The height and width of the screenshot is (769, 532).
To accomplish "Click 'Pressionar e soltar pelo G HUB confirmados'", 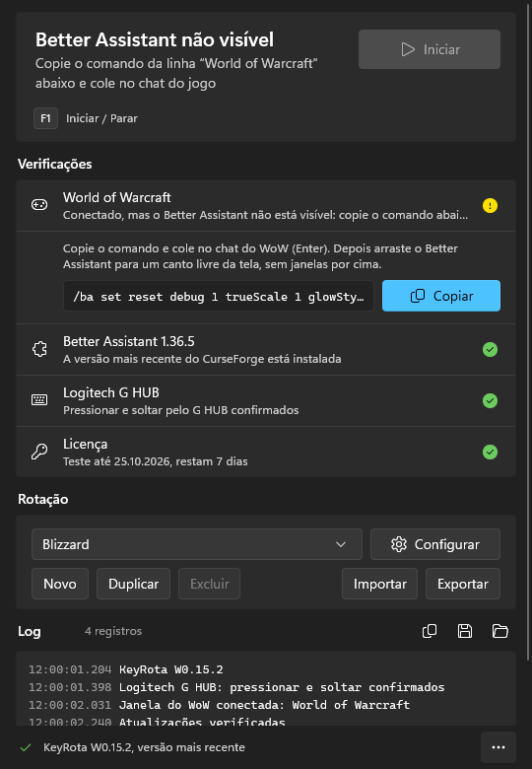I will point(180,410).
